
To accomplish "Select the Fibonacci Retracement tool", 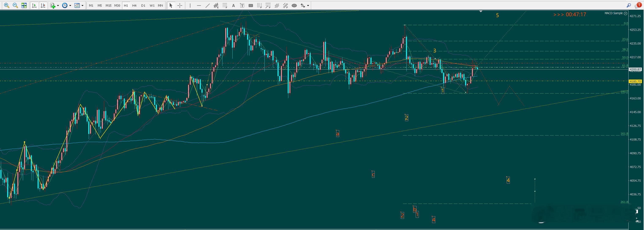I will 225,5.
